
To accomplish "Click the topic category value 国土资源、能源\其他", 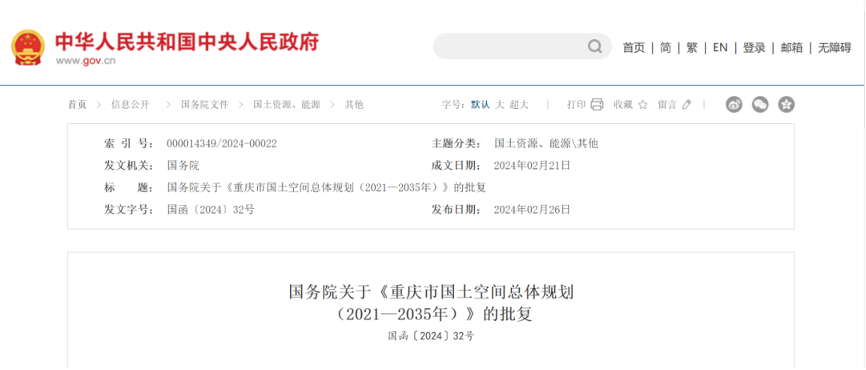I will 546,144.
